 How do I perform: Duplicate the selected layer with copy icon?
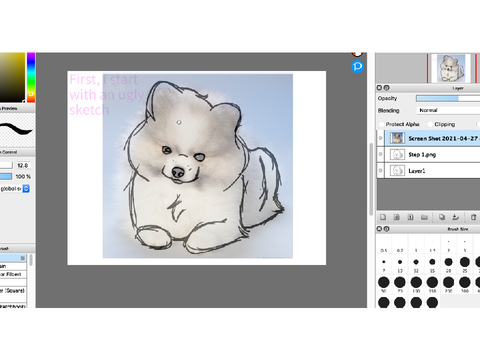click(442, 217)
